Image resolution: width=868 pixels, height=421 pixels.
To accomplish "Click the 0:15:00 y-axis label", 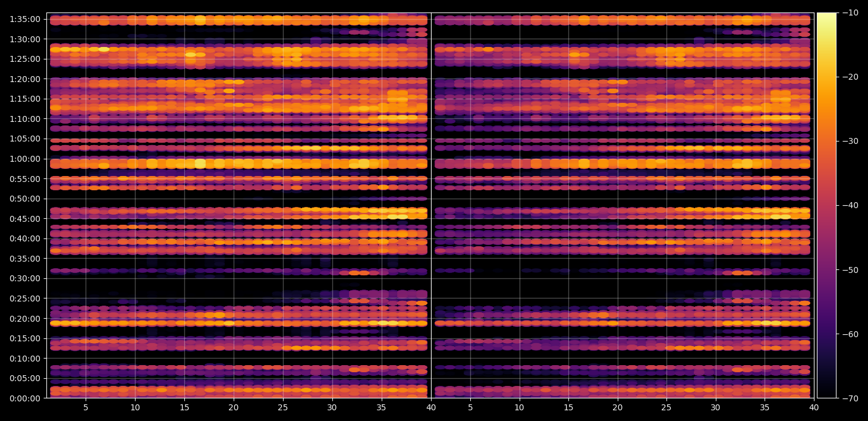I will coord(25,338).
